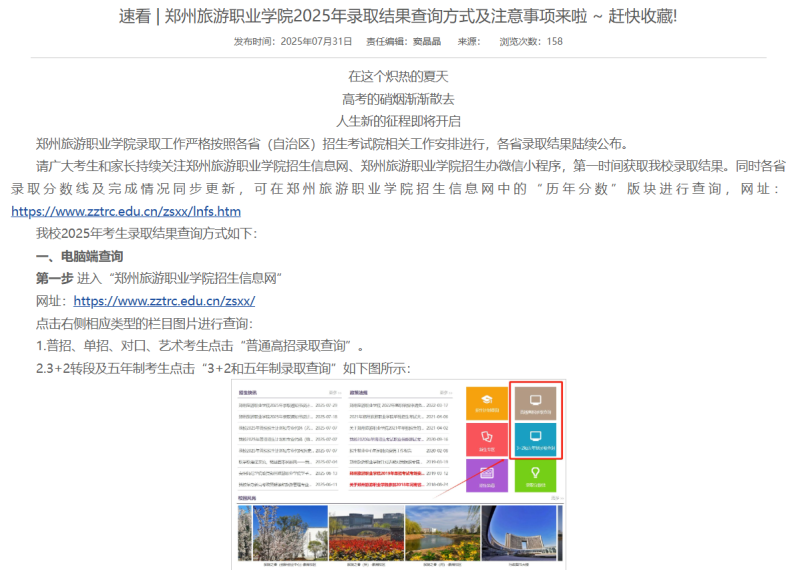Click the line 点击右侧相应类型的栏目图片进行查询
Screen dimensions: 800x570
(144, 324)
